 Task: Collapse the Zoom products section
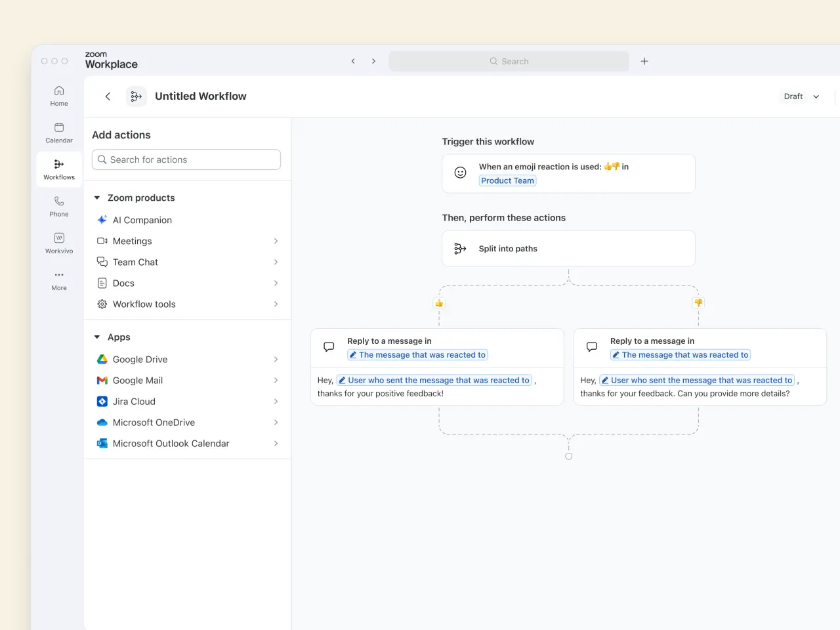coord(97,198)
